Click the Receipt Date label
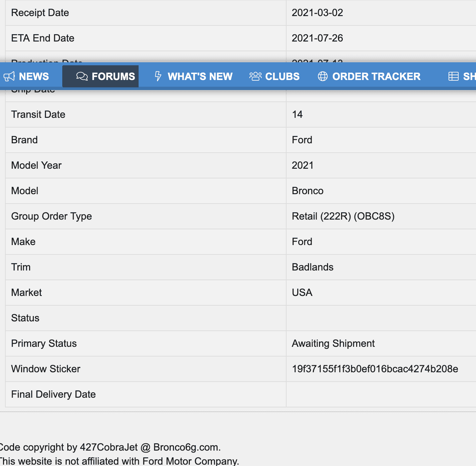 click(x=40, y=13)
